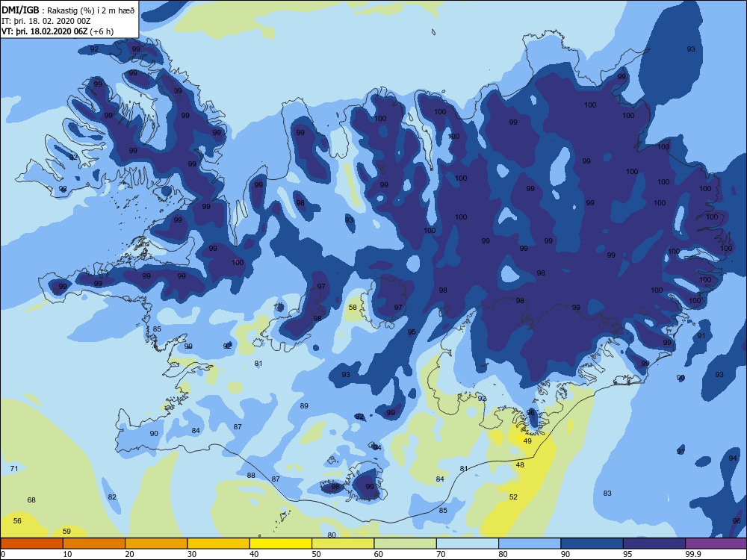Click the map value '95' in the central highlands
The width and height of the screenshot is (747, 560).
(x=412, y=332)
